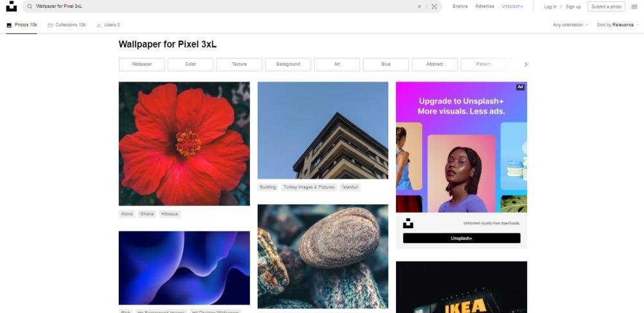
Task: Open the blue abstract waves photo
Action: (x=184, y=268)
